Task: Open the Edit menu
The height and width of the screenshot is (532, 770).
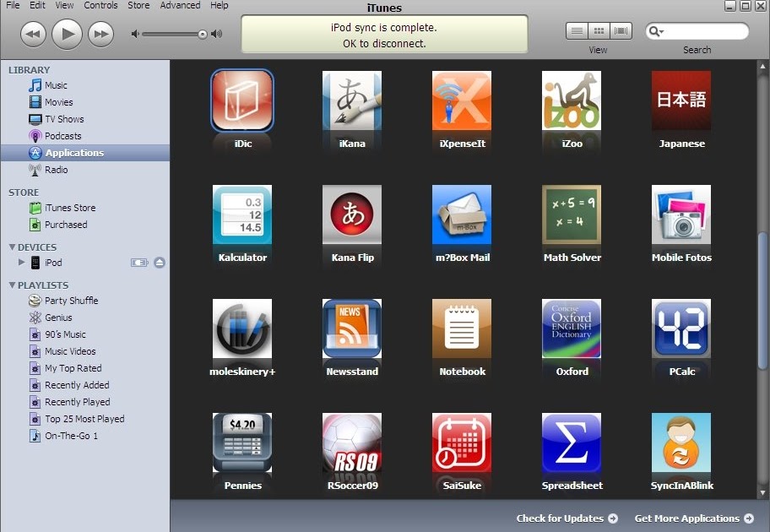Action: [37, 5]
